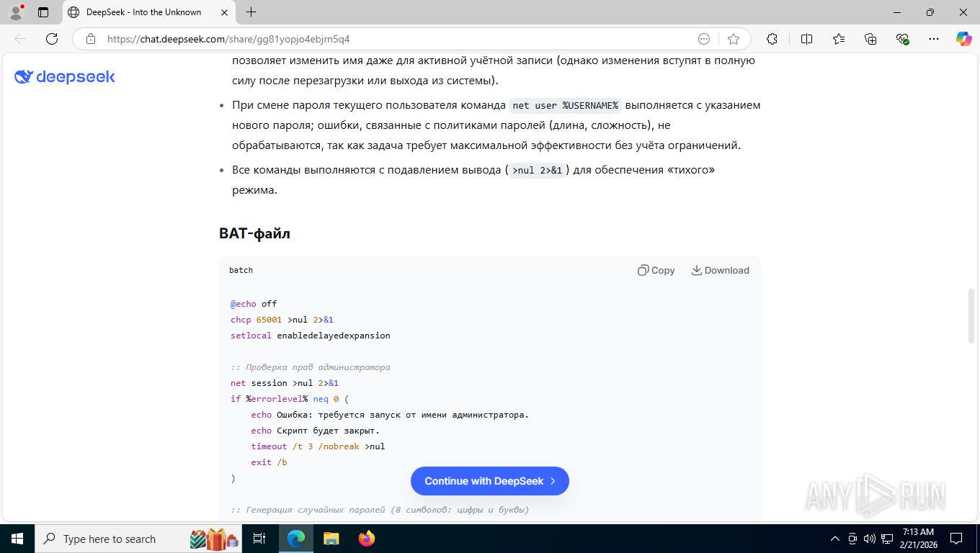Open the Extensions puzzle icon
Screen dimensions: 980x553
tap(772, 39)
